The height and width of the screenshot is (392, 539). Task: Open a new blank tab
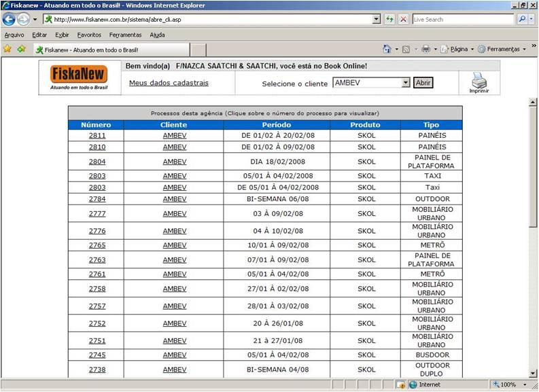(198, 50)
